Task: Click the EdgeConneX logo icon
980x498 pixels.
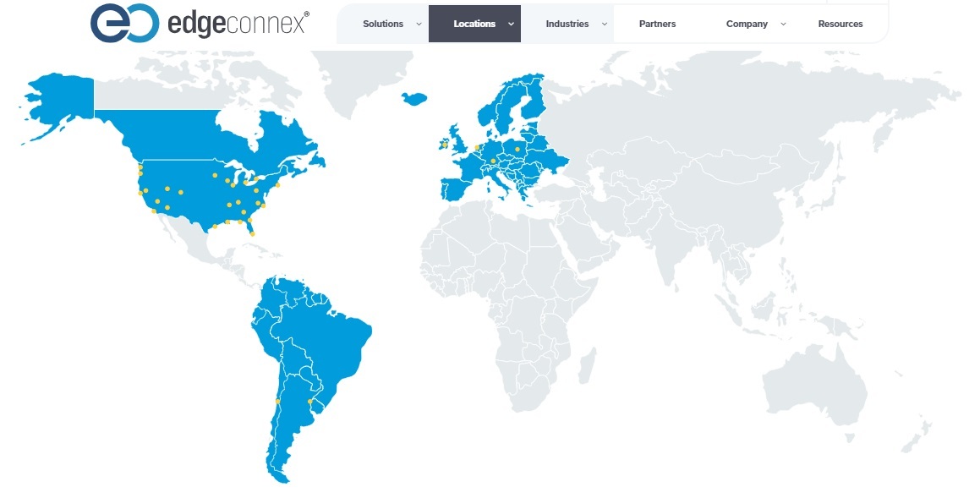Action: click(x=123, y=23)
